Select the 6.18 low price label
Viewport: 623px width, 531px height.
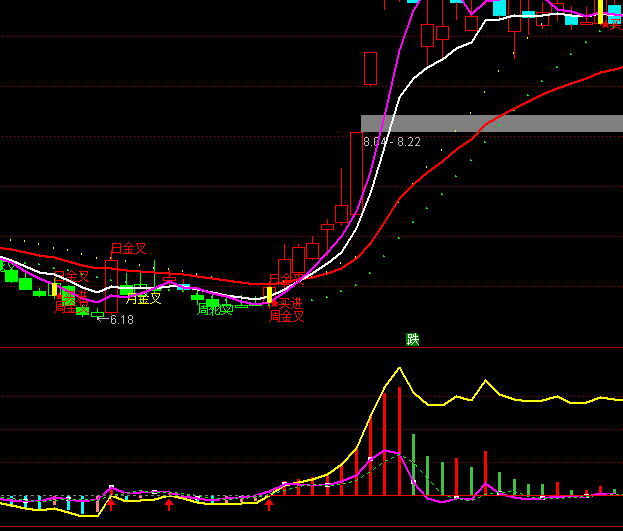tap(122, 320)
